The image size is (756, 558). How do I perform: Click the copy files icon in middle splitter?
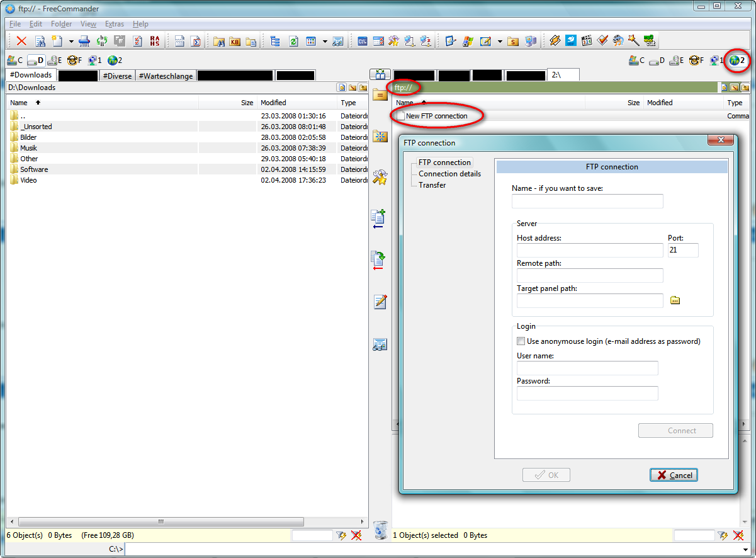pos(379,219)
